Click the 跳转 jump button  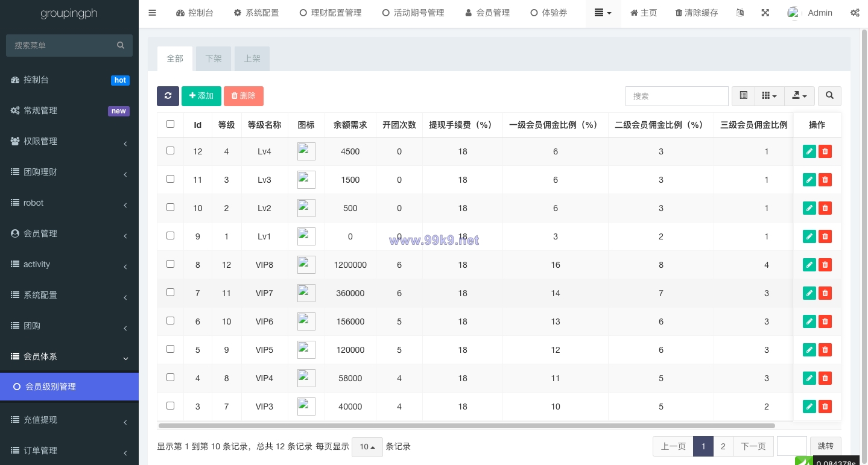click(826, 446)
